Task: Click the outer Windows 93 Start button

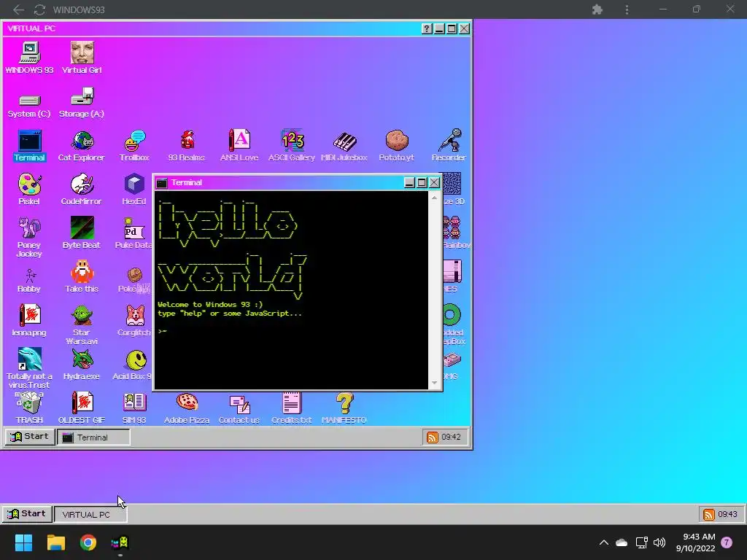Action: tap(27, 514)
